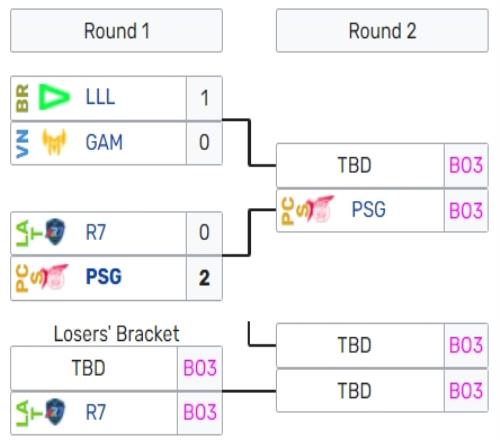Click the PSG logo in Round 1

pyautogui.click(x=54, y=276)
